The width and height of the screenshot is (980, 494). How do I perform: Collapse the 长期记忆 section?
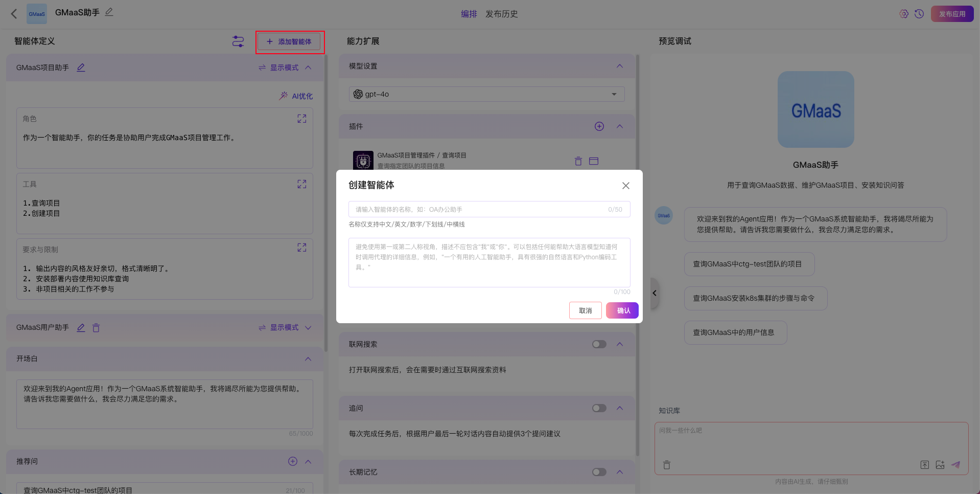620,472
